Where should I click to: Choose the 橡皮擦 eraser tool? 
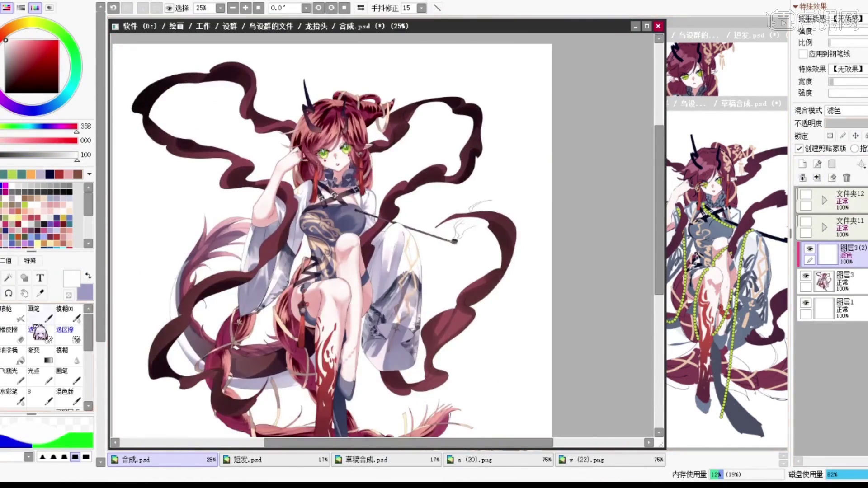click(13, 335)
